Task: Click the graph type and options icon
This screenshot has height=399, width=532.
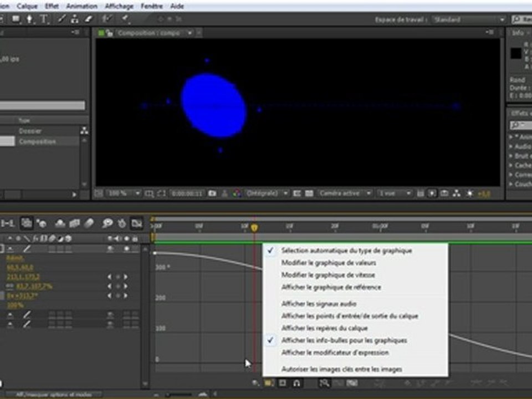Action: click(269, 383)
